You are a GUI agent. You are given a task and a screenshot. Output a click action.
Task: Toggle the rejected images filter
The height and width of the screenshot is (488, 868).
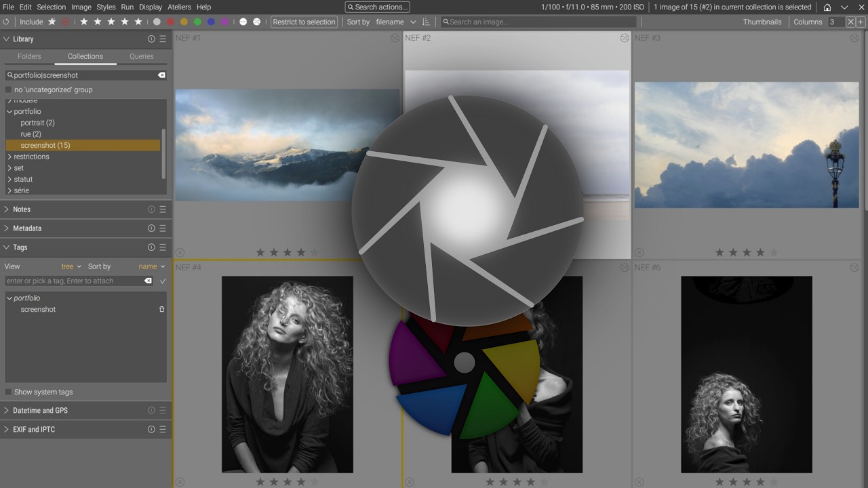(65, 22)
